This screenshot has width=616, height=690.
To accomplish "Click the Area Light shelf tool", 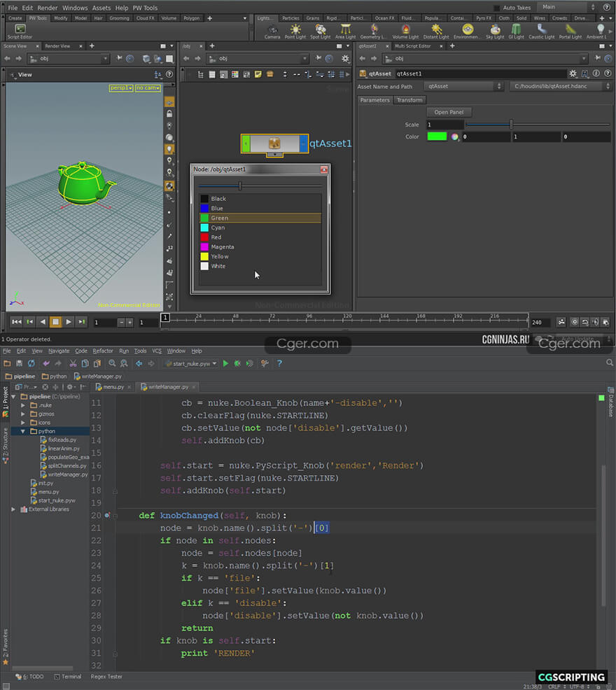I will (346, 31).
